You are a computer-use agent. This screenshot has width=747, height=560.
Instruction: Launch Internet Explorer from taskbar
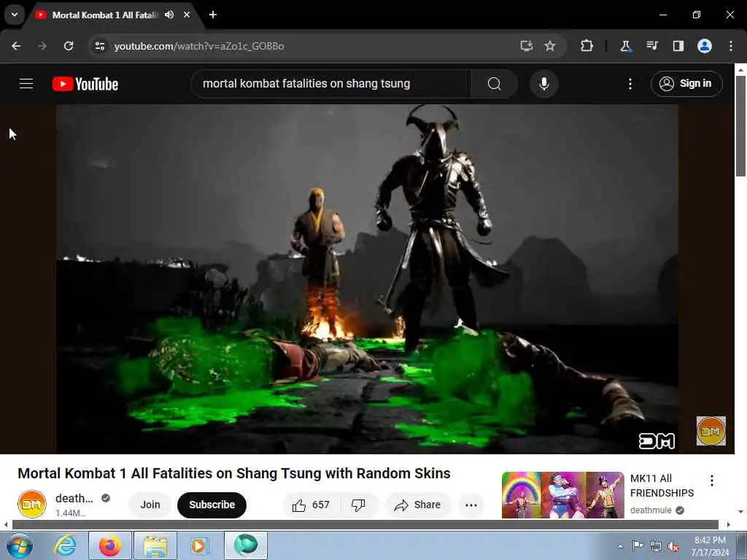click(x=65, y=545)
